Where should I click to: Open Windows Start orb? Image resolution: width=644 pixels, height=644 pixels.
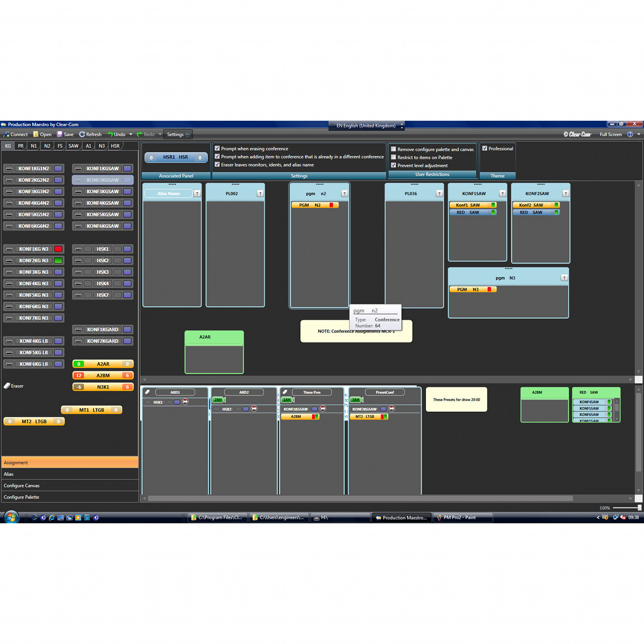click(11, 517)
